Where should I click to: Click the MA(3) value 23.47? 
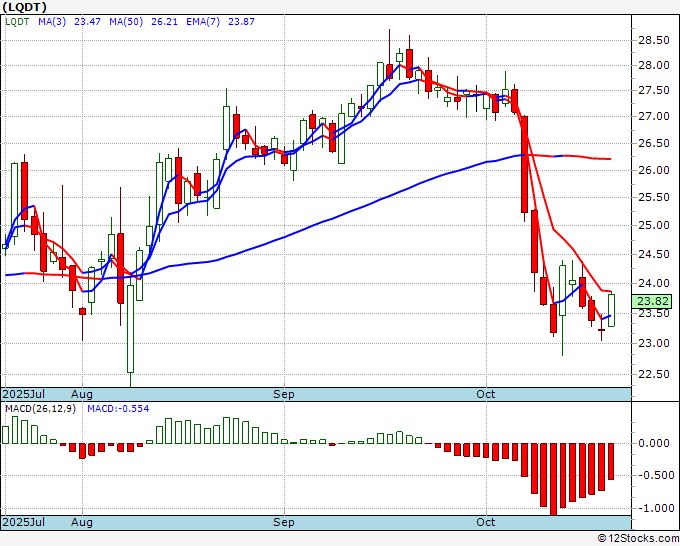[87, 22]
